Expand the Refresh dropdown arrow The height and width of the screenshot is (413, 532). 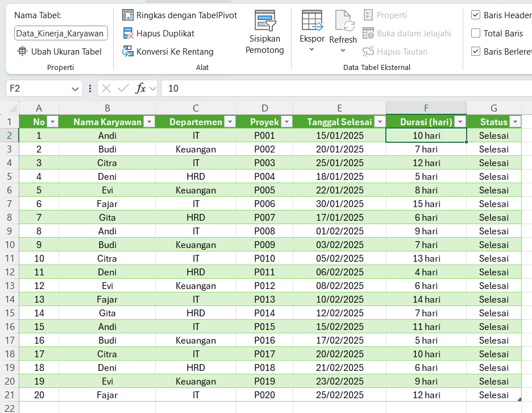point(343,51)
